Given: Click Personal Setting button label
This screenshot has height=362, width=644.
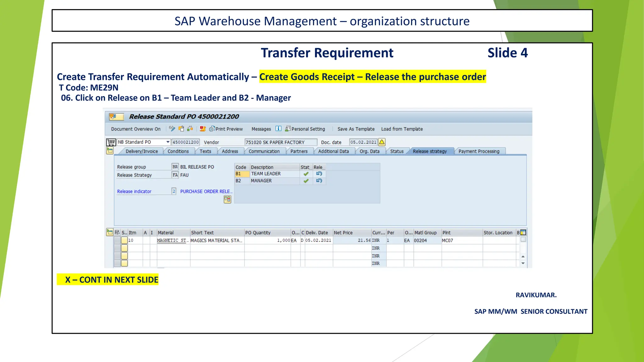Looking at the screenshot, I should pos(308,129).
